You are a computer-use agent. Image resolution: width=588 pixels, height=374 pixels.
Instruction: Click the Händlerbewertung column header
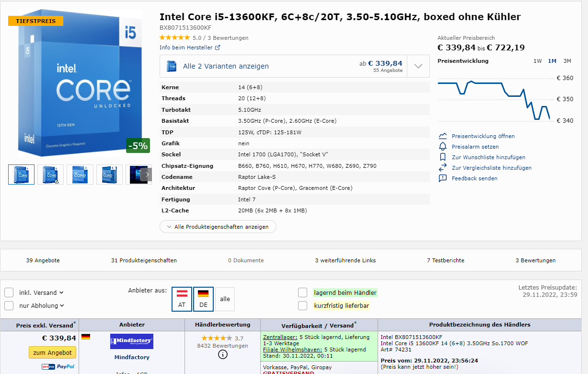223,325
